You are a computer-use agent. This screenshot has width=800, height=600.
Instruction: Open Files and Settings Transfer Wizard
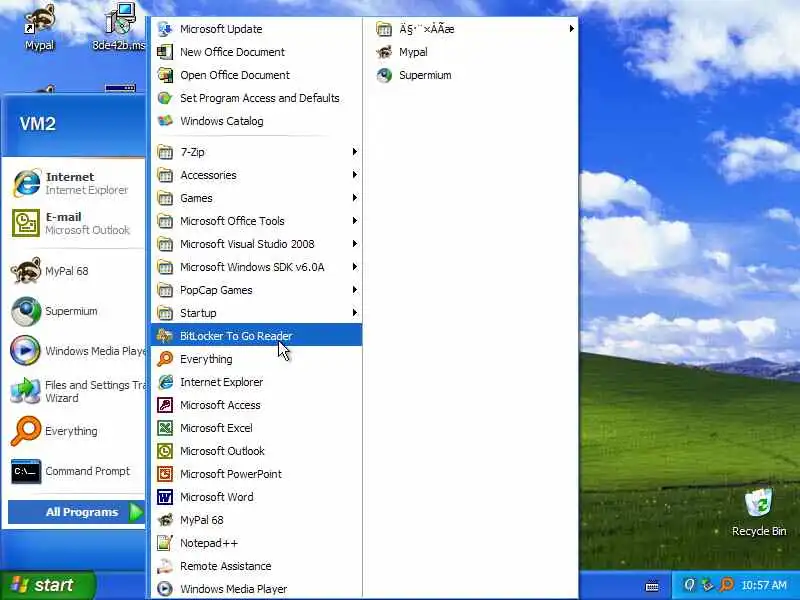pos(74,391)
